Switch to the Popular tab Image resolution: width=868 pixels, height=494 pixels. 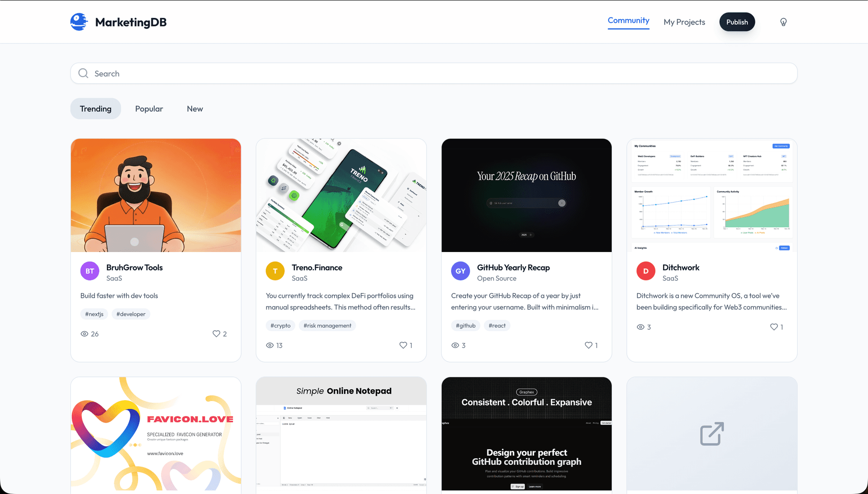(x=149, y=108)
